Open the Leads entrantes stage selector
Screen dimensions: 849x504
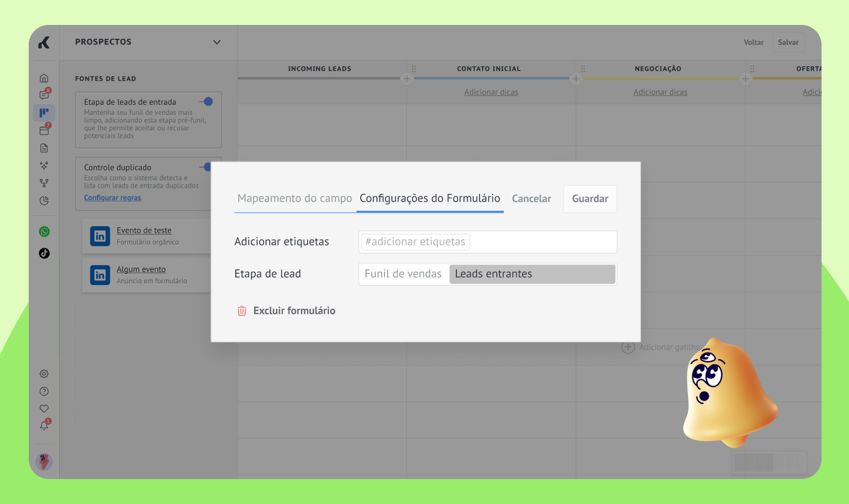tap(532, 274)
